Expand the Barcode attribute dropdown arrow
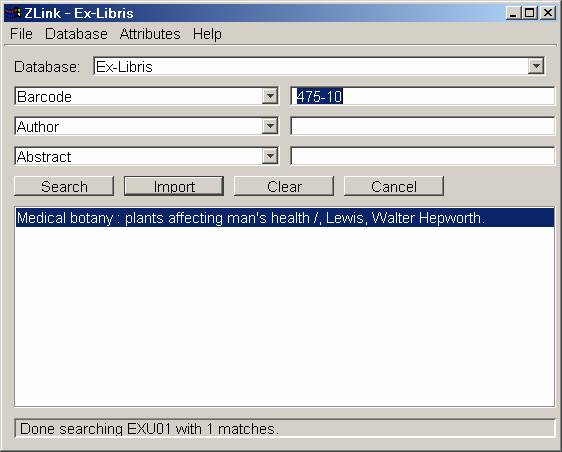The image size is (562, 452). [x=270, y=96]
